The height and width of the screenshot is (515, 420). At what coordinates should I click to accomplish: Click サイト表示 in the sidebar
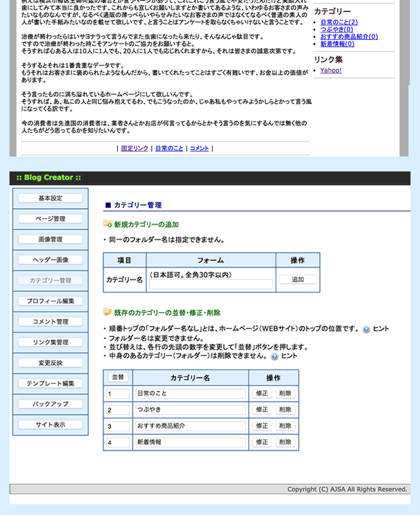point(50,425)
